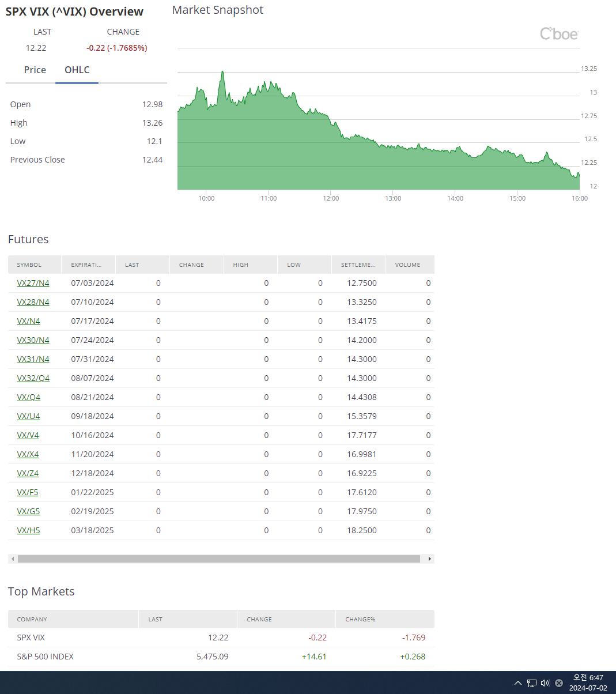The width and height of the screenshot is (616, 694).
Task: Click the scrollbar left arrow under Futures
Action: point(12,559)
